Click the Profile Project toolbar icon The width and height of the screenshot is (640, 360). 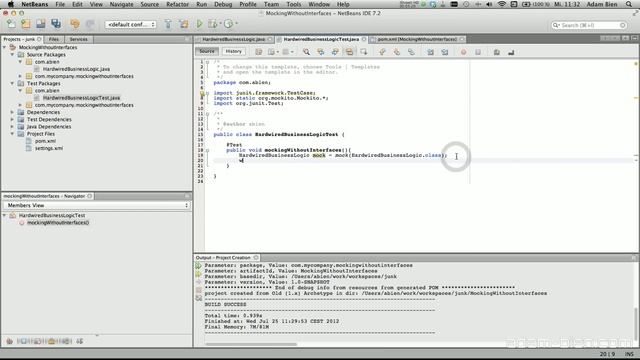pos(228,24)
